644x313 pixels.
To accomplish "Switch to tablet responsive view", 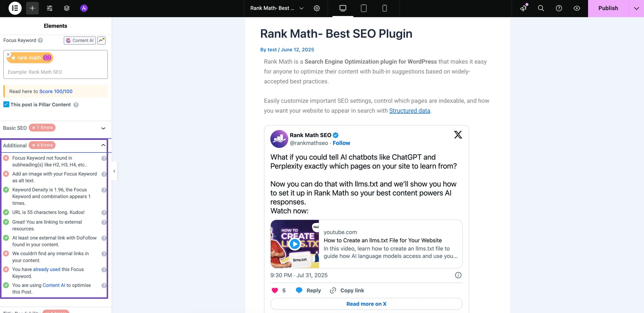I will click(x=364, y=8).
